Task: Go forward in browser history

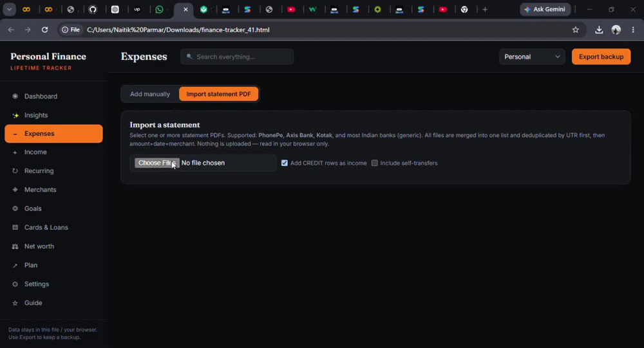Action: tap(28, 30)
